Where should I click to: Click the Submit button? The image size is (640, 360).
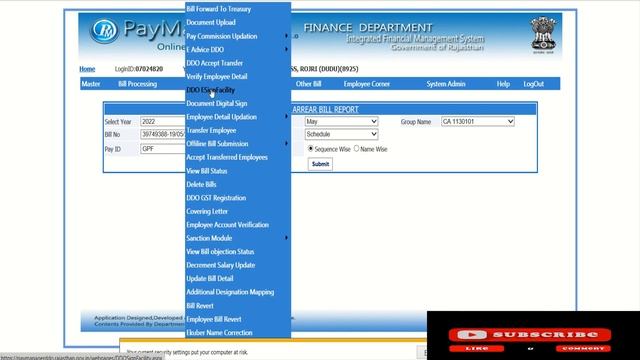[x=320, y=164]
